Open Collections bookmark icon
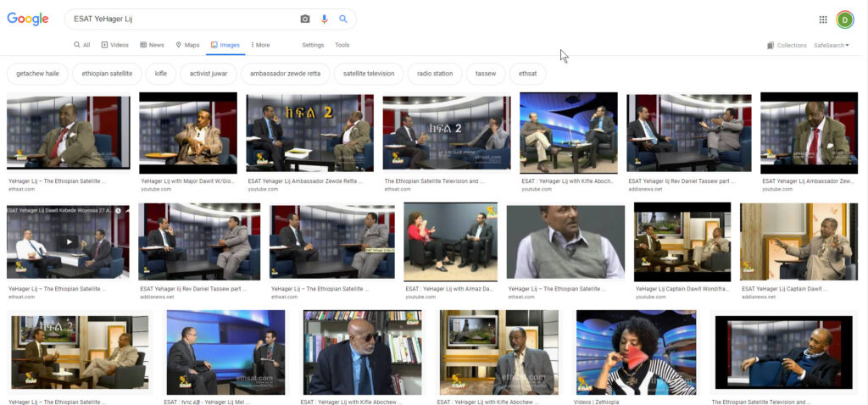The width and height of the screenshot is (868, 405). click(771, 46)
